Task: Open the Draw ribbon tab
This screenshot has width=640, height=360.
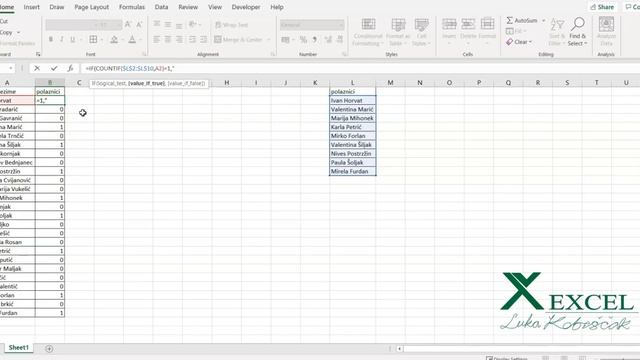Action: coord(57,7)
